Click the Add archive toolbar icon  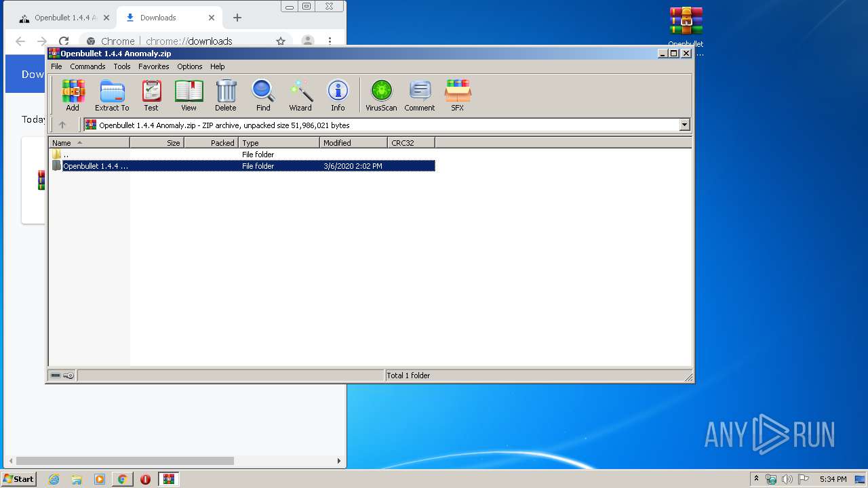[x=73, y=96]
